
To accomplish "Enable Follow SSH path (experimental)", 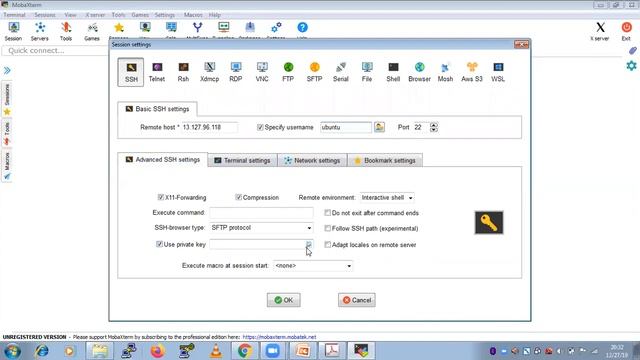I will [327, 228].
